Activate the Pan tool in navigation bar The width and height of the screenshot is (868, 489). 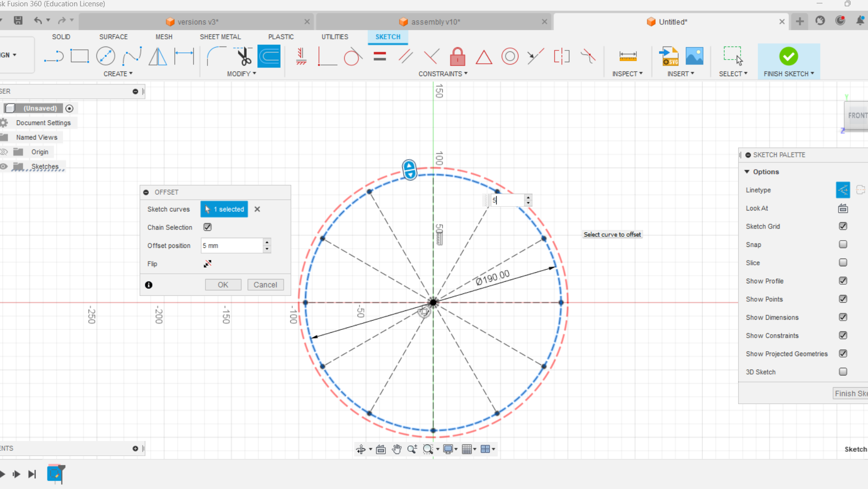click(x=396, y=449)
